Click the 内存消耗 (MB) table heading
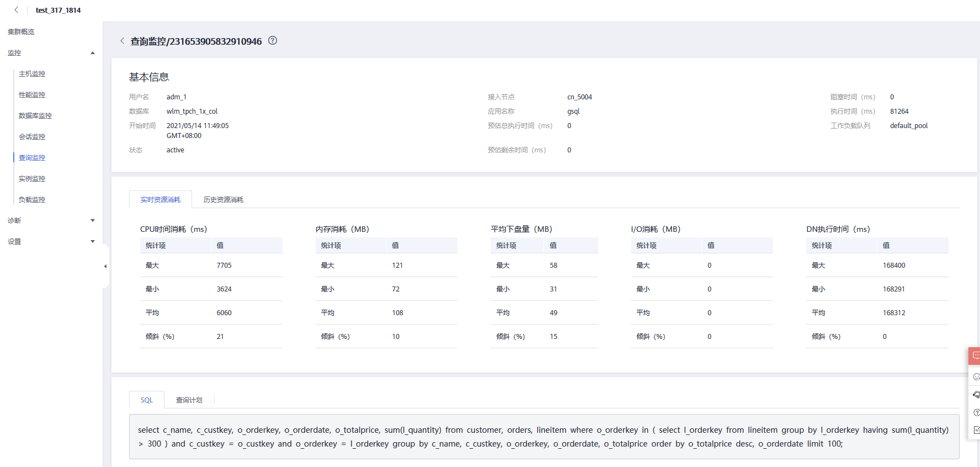The width and height of the screenshot is (980, 467). (342, 229)
